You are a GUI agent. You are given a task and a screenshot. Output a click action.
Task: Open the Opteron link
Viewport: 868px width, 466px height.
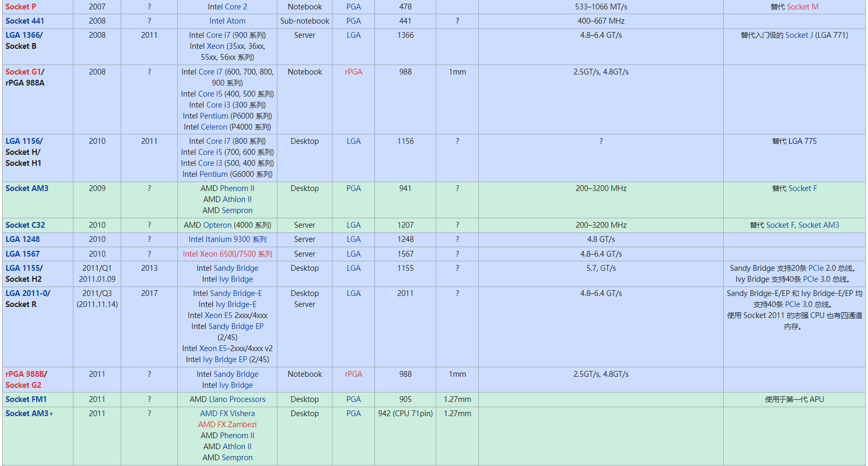tap(218, 225)
